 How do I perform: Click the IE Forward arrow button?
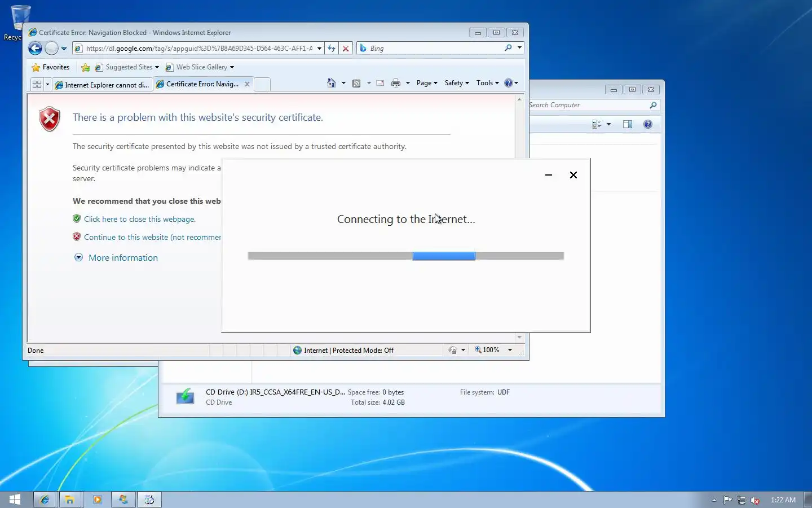click(51, 49)
